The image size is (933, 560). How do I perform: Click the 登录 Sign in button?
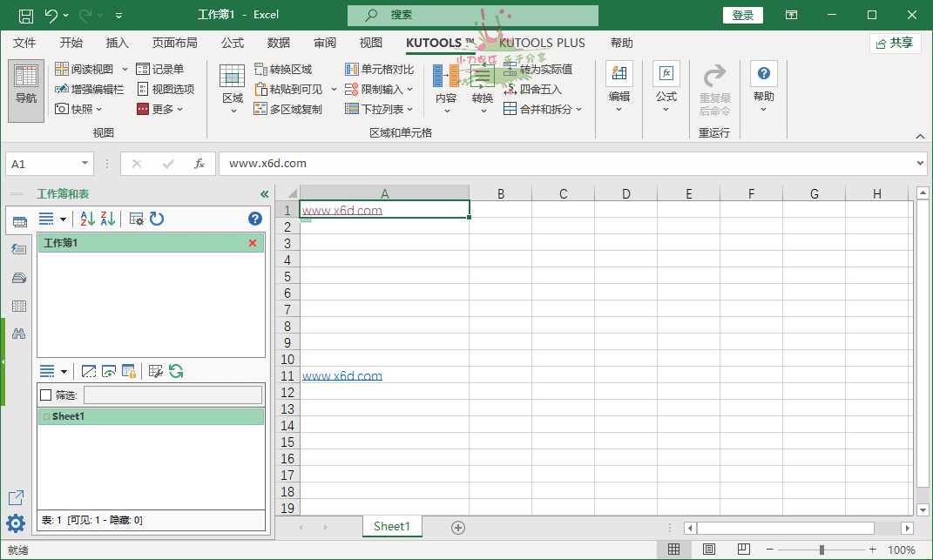pyautogui.click(x=742, y=15)
